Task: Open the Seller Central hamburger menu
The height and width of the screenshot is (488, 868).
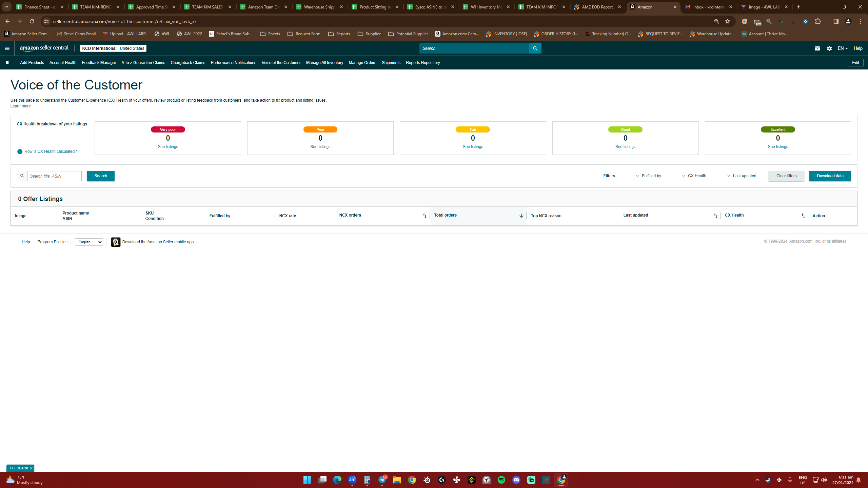Action: [7, 48]
